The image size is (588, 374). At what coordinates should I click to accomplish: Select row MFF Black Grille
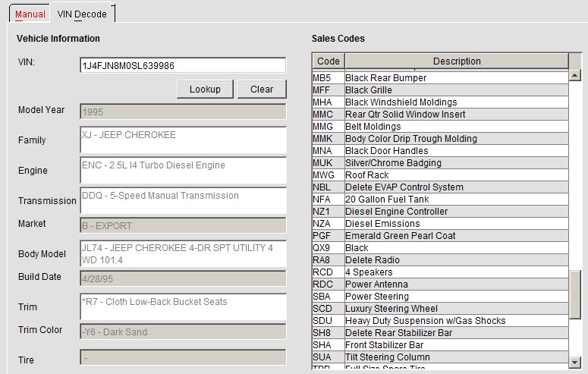440,90
